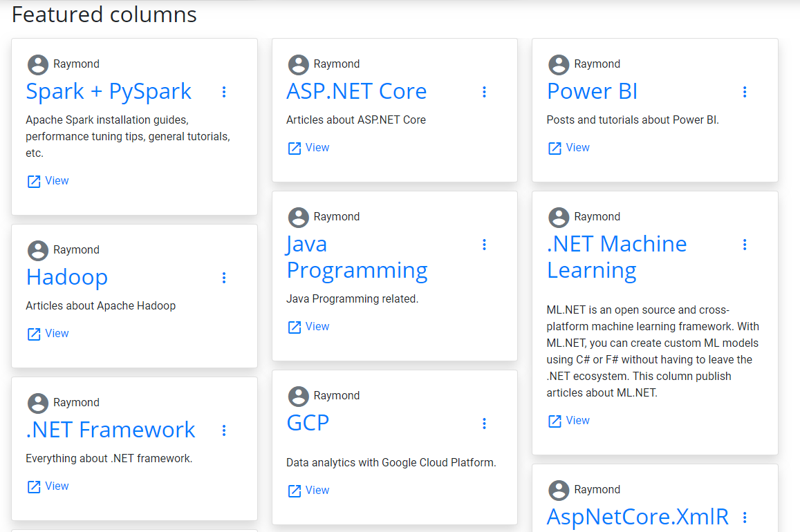Image resolution: width=800 pixels, height=532 pixels.
Task: Click open-in-new icon on Java Programming card
Action: (x=295, y=327)
